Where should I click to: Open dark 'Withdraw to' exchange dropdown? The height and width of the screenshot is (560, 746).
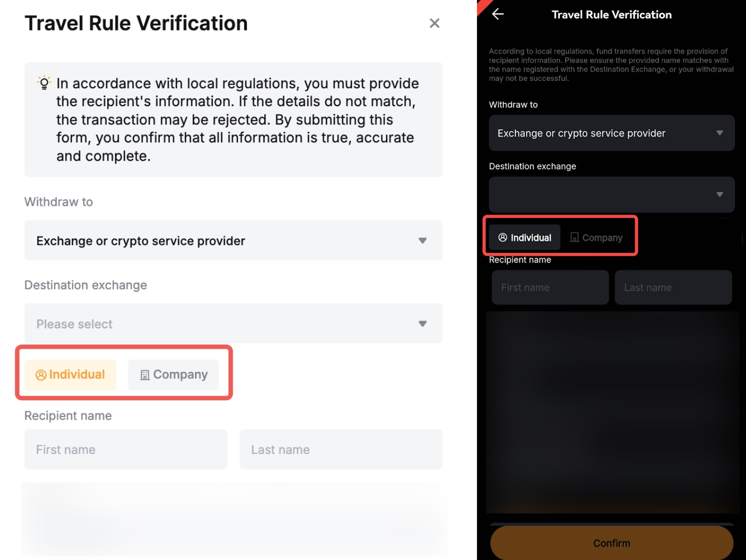pos(612,133)
